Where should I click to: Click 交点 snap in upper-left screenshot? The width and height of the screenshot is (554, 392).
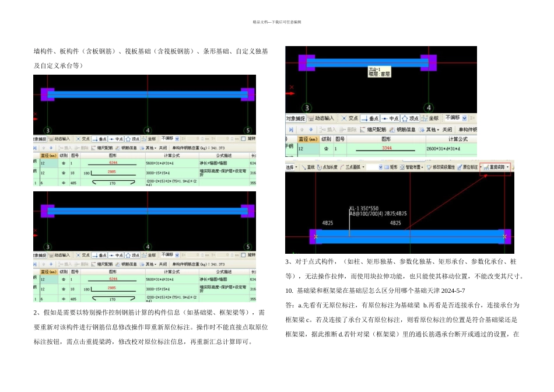coord(83,139)
